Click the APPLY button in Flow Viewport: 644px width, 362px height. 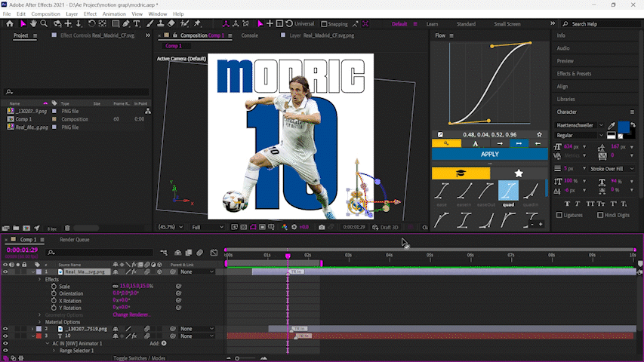[x=489, y=155]
